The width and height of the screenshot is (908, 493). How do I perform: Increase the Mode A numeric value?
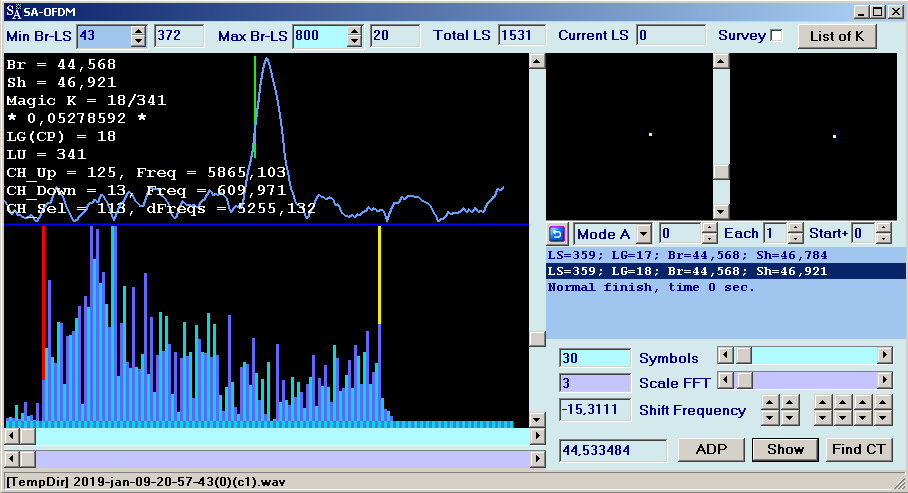(709, 229)
